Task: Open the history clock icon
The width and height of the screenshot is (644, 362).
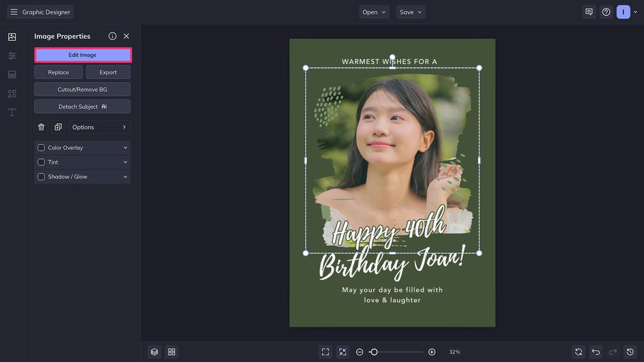Action: coord(630,352)
